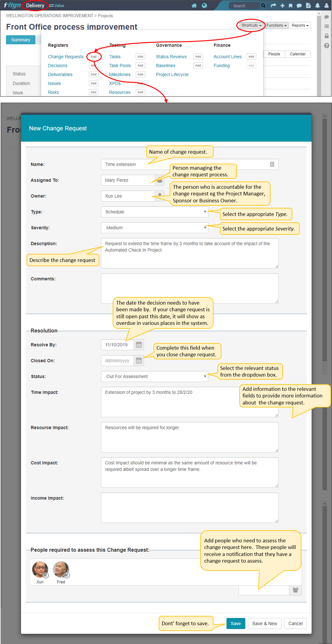The image size is (332, 644).
Task: Expand the Status dropdown in Resolution
Action: tap(154, 376)
